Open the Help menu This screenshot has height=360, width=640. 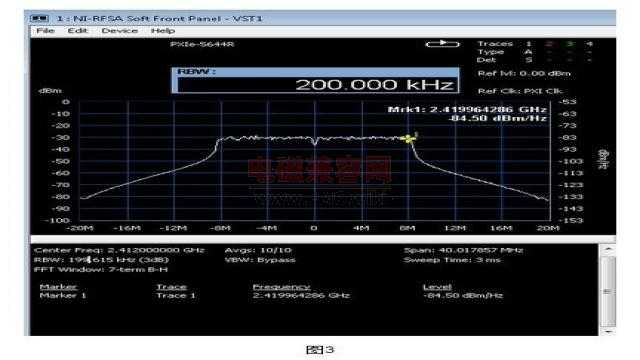click(x=163, y=31)
